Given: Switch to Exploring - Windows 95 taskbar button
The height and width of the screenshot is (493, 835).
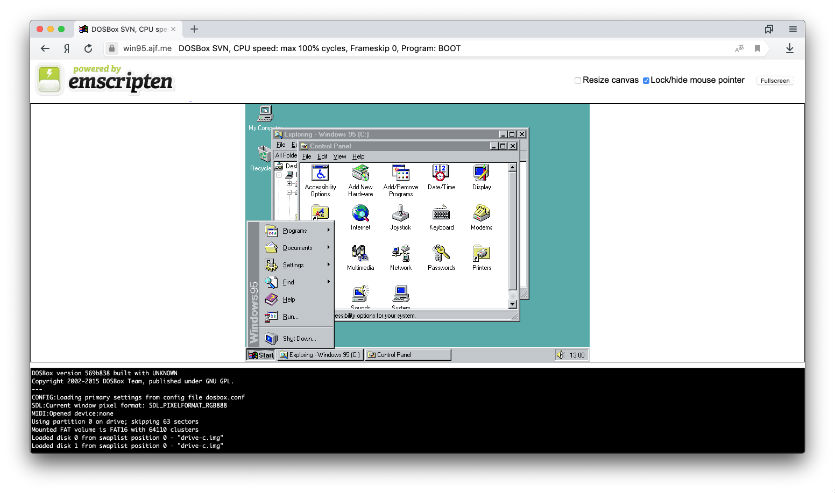Looking at the screenshot, I should tap(318, 355).
